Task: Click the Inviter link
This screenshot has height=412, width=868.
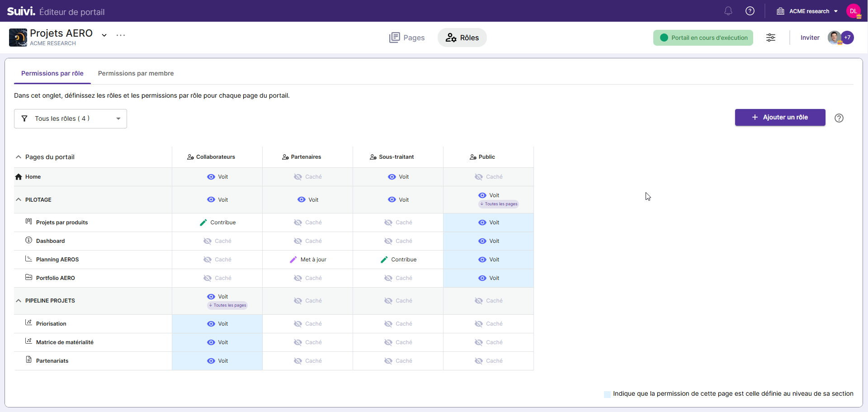Action: 810,38
